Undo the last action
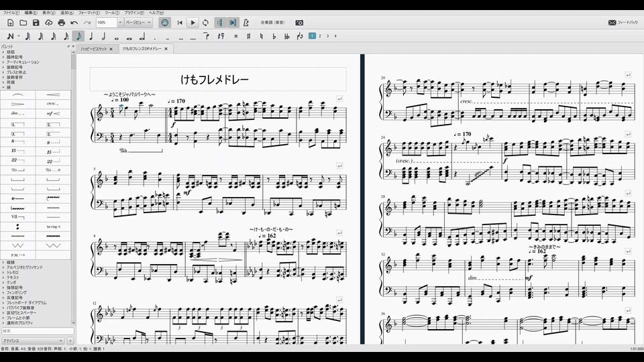 point(74,23)
